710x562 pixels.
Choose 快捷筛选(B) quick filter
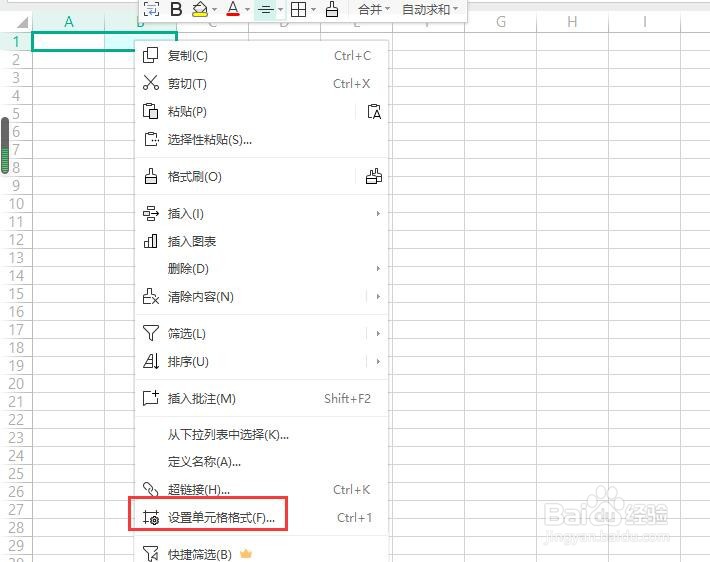pos(262,554)
